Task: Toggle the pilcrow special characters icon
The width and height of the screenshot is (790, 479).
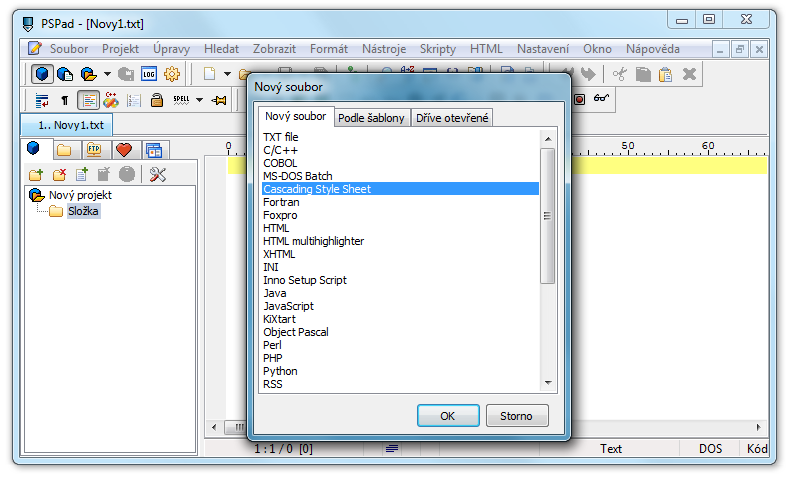Action: (x=65, y=99)
